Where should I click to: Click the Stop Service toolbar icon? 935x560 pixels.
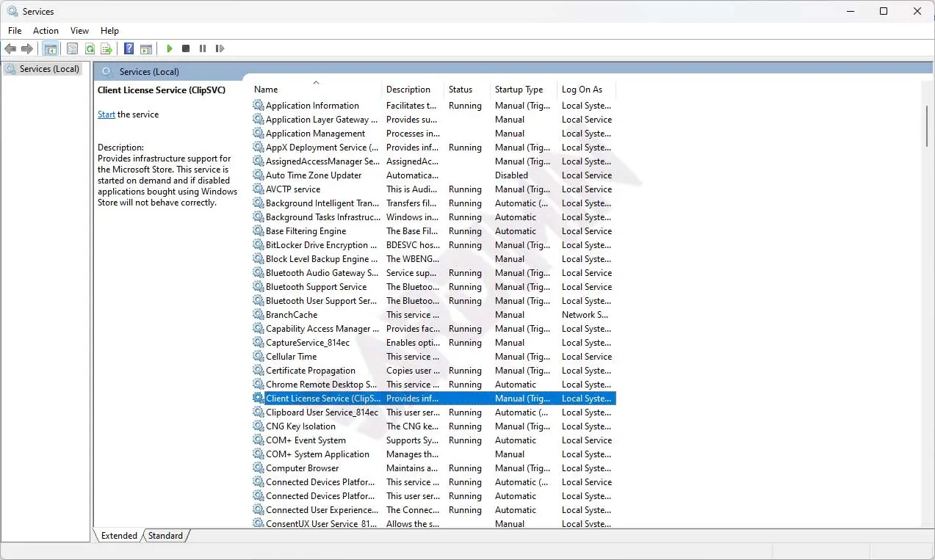(x=186, y=49)
